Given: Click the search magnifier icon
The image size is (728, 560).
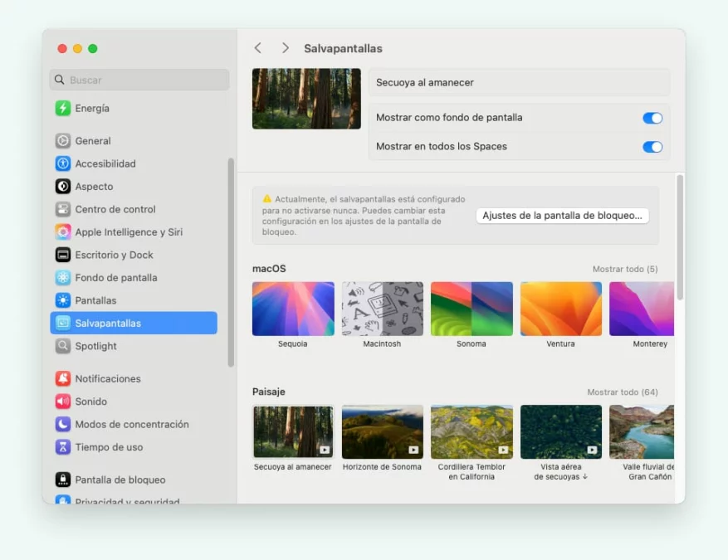Looking at the screenshot, I should pyautogui.click(x=60, y=80).
